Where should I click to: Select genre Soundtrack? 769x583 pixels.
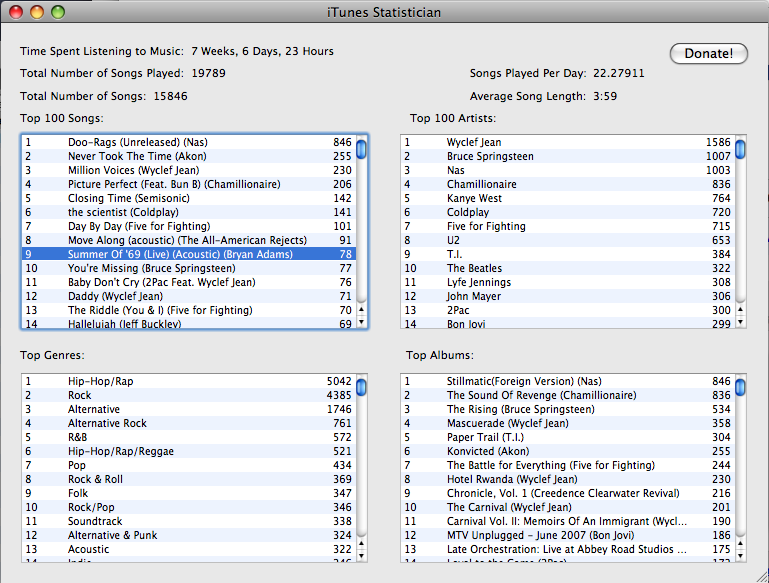click(x=189, y=521)
